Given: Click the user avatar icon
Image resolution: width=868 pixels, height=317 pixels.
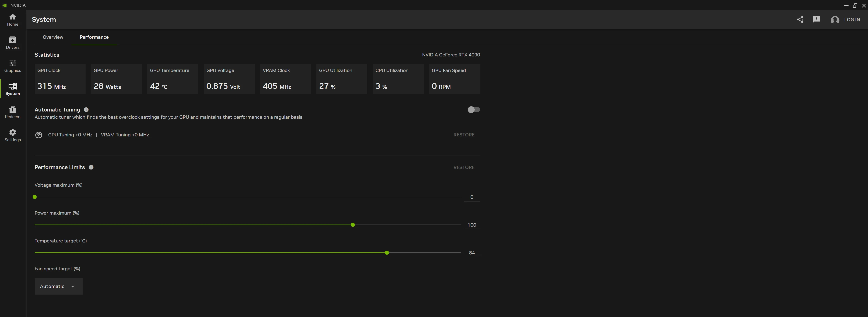Looking at the screenshot, I should point(835,20).
